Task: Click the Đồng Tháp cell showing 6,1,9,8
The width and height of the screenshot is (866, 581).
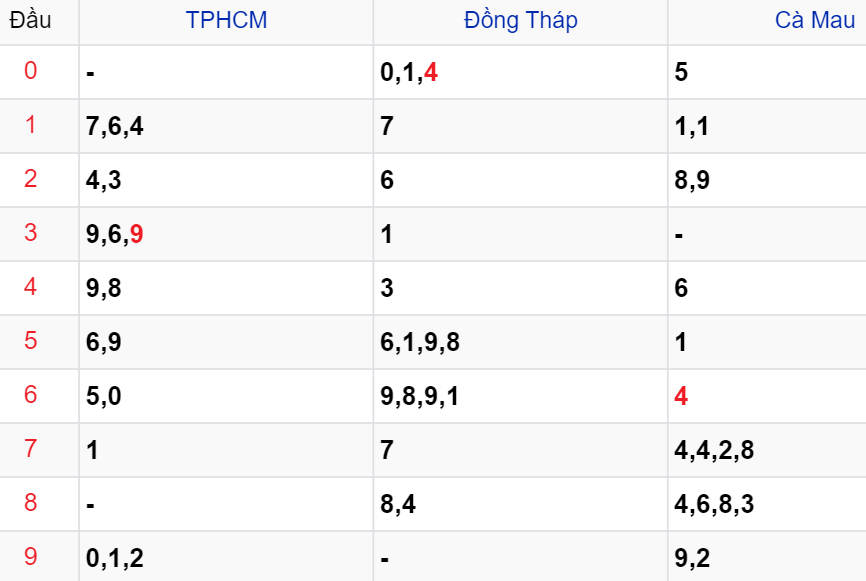Action: click(x=420, y=342)
